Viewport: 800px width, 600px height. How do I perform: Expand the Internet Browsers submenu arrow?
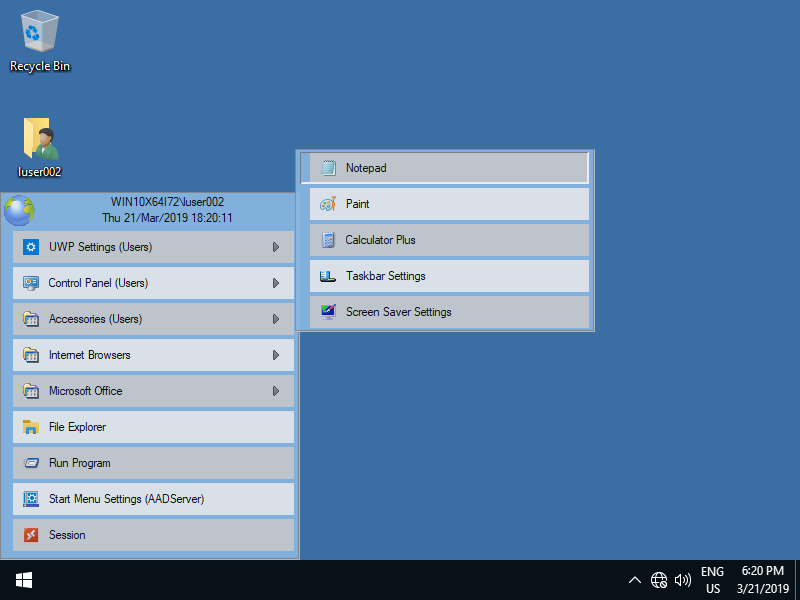276,355
